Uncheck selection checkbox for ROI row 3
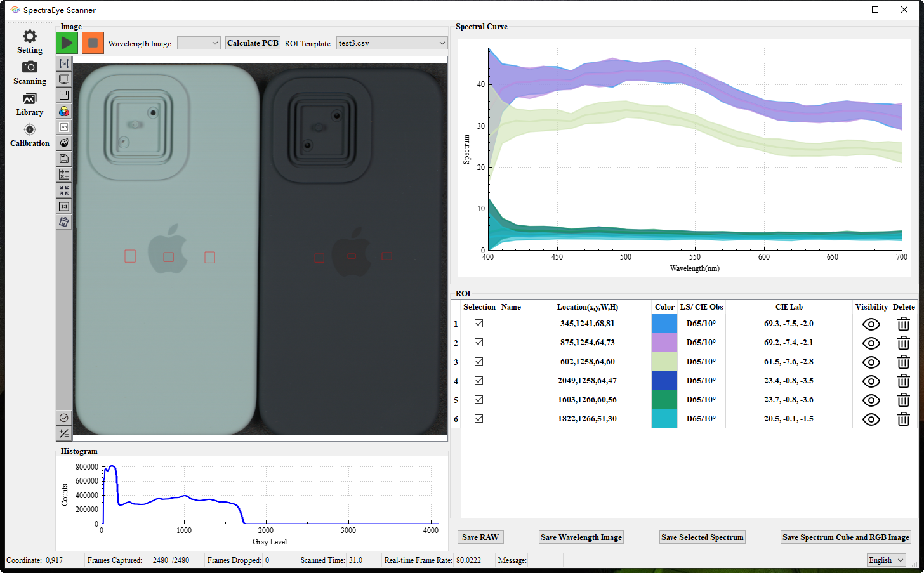The image size is (924, 573). click(x=479, y=361)
